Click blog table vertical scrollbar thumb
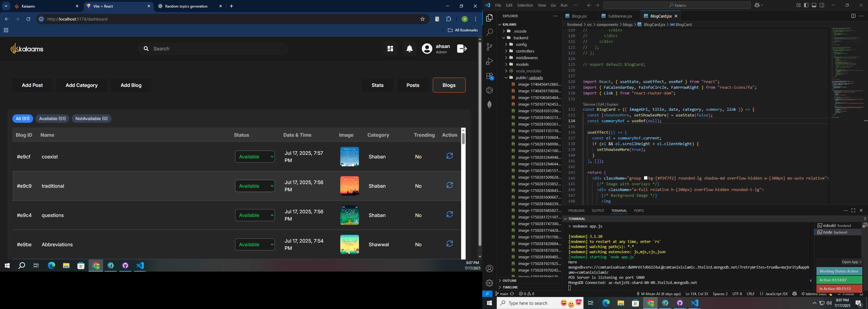Viewport: 868px width, 309px height. 463,138
